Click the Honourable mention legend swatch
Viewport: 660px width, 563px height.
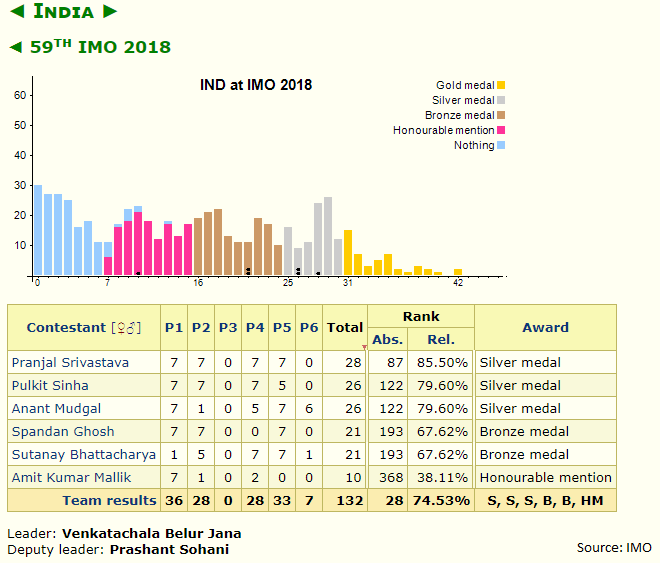501,130
